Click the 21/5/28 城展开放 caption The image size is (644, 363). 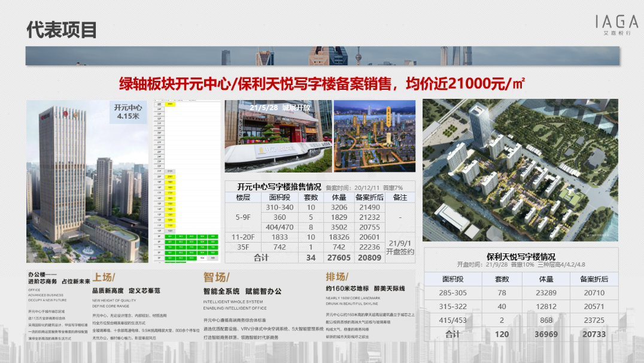[x=280, y=107]
